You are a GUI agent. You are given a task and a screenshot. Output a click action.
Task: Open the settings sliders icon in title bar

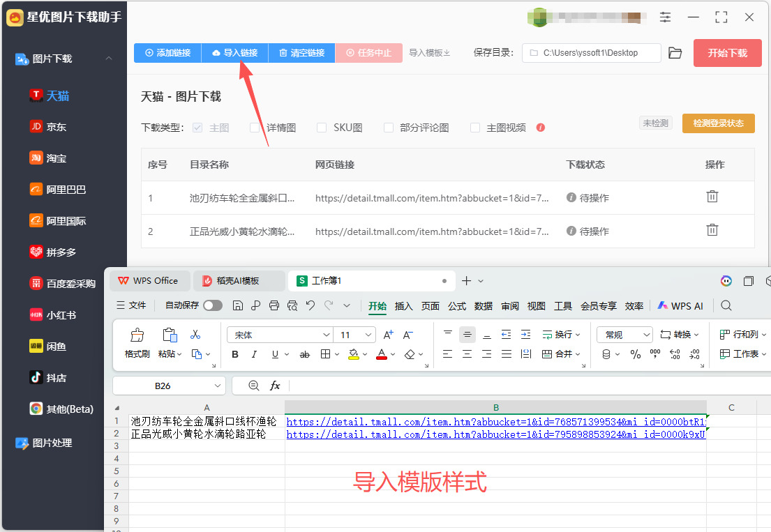(x=665, y=17)
